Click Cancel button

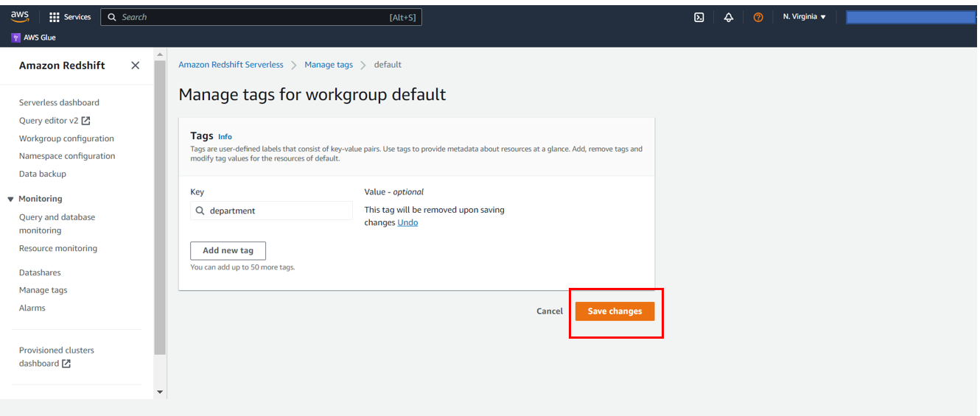[550, 311]
